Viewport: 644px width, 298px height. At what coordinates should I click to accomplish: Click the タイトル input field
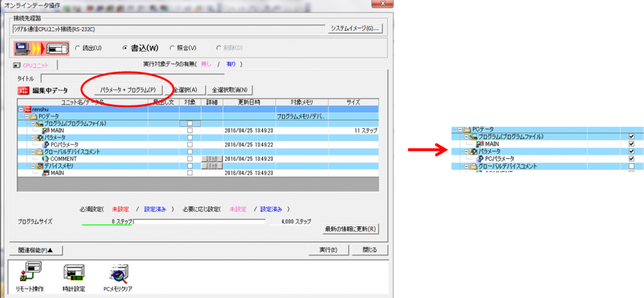133,78
